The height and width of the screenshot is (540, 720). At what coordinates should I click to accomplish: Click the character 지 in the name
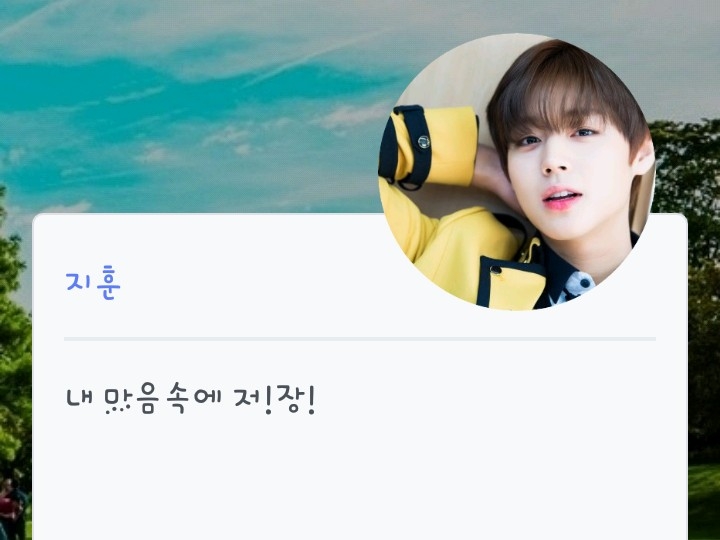[x=79, y=281]
